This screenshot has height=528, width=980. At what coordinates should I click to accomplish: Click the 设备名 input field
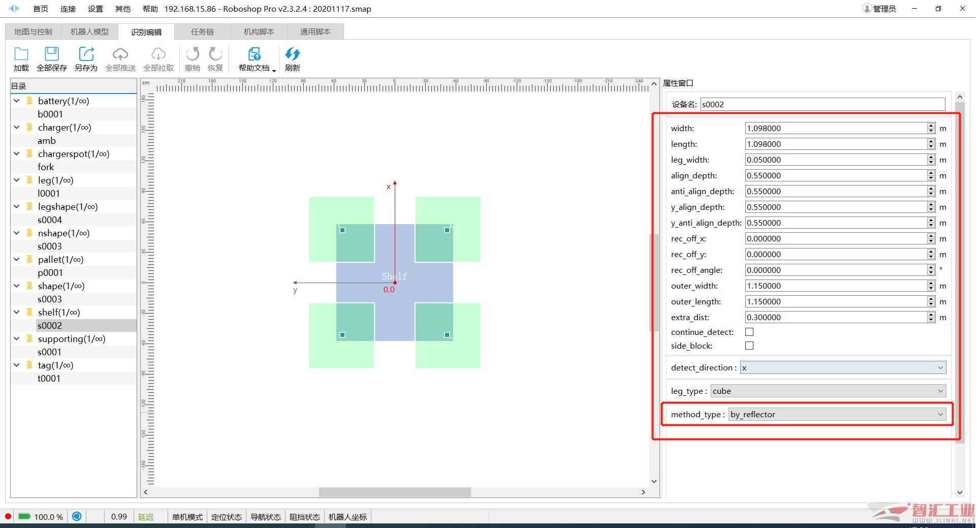click(823, 104)
